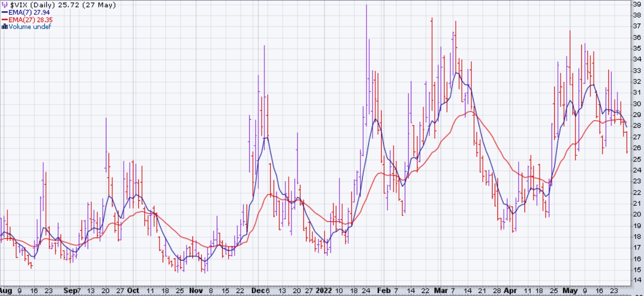Click the 39 value on the price axis
Screen dimensions: 644x296
coord(637,4)
